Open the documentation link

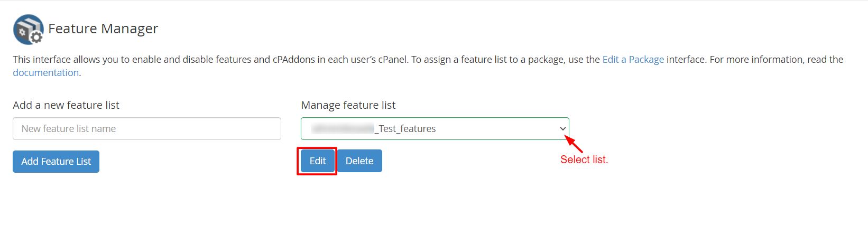[46, 73]
